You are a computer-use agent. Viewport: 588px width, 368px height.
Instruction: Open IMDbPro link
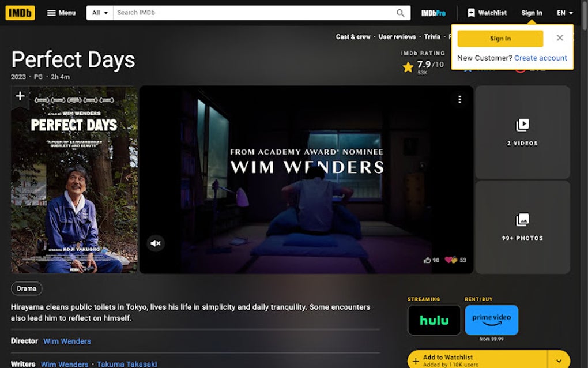[x=433, y=13]
